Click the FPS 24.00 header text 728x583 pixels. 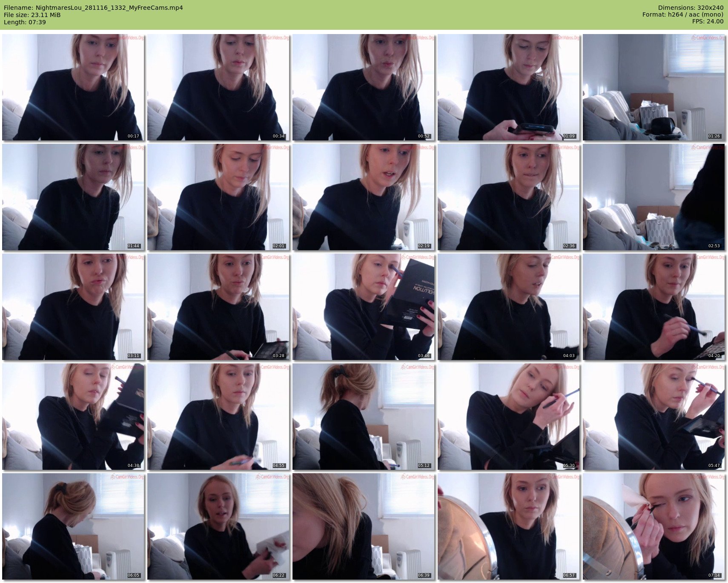pos(708,21)
